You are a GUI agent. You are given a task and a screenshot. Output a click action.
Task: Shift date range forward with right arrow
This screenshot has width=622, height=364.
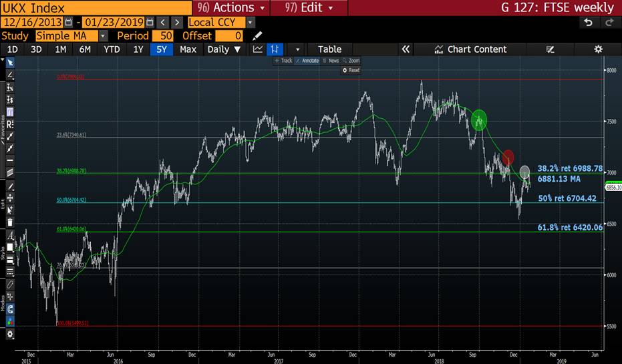coord(177,22)
